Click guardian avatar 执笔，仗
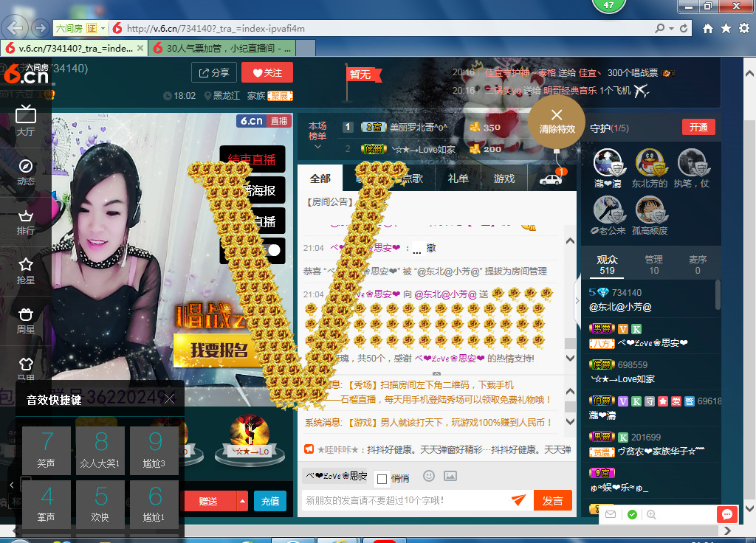 pyautogui.click(x=693, y=163)
